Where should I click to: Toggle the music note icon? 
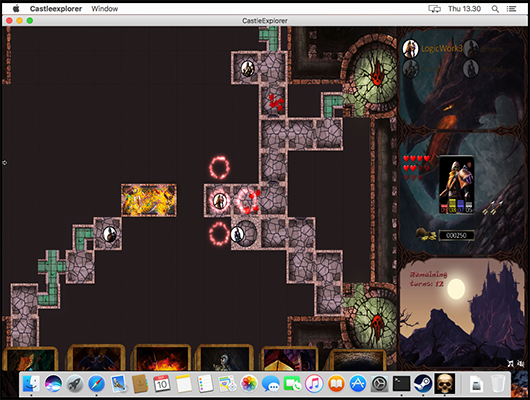tap(510, 363)
